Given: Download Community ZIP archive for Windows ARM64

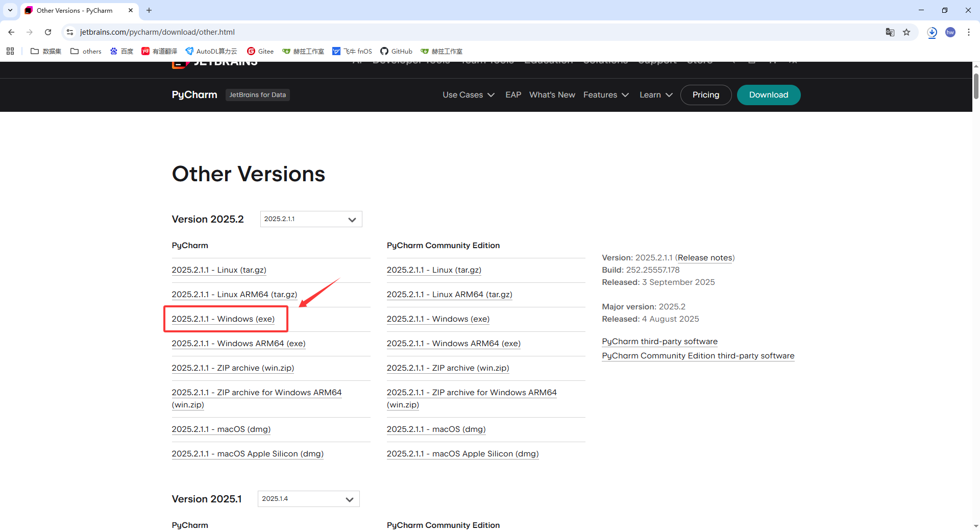Looking at the screenshot, I should click(472, 399).
